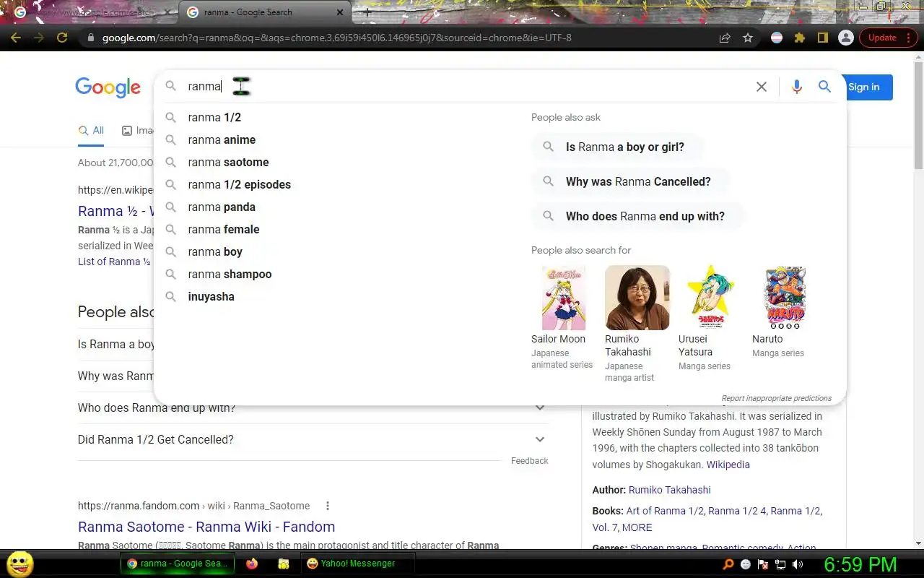Open the tray search magnifier icon
Screen dimensions: 924x578
pyautogui.click(x=728, y=564)
